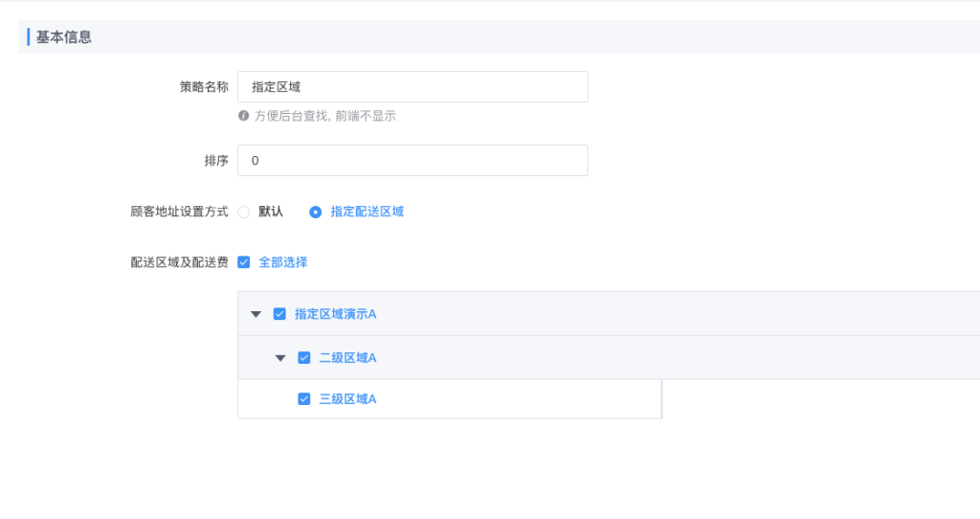Select the 默认 radio button
The width and height of the screenshot is (980, 519).
244,212
